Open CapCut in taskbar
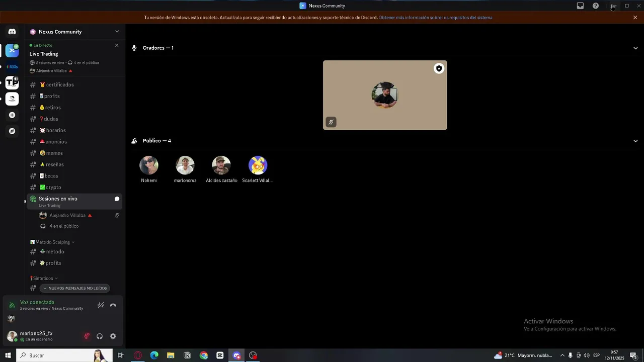 (x=220, y=355)
